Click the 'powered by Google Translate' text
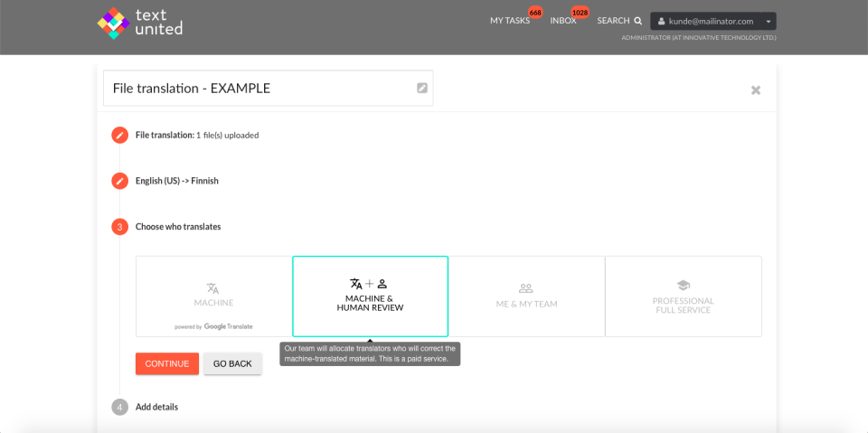This screenshot has height=433, width=868. coord(213,326)
